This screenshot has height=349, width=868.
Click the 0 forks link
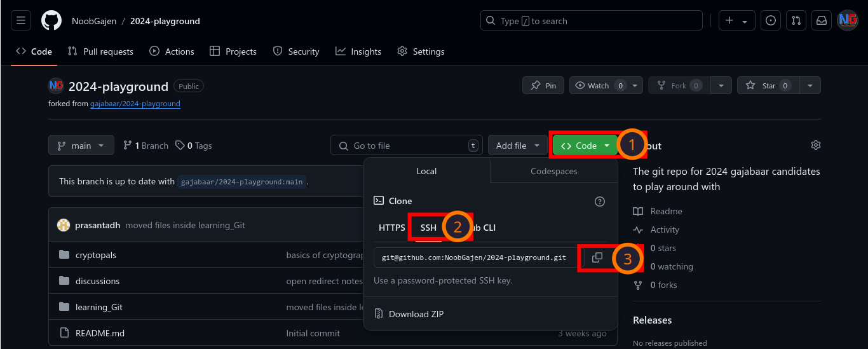664,285
